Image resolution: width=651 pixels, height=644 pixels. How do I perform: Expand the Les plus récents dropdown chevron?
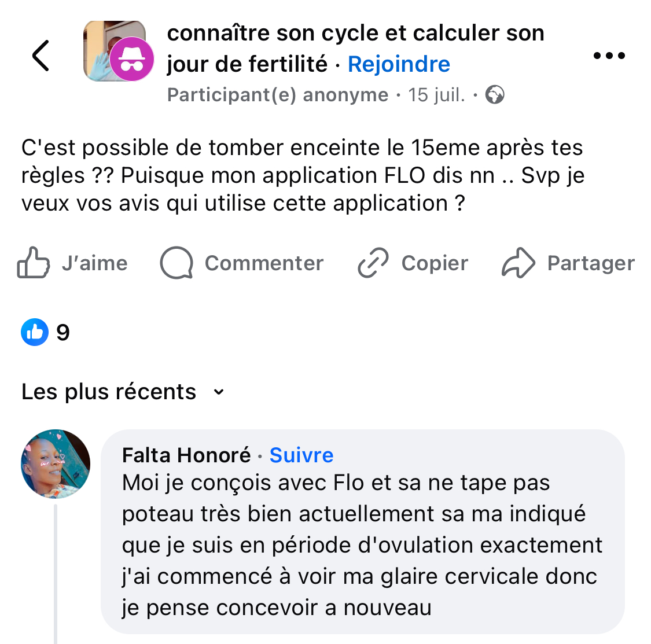[x=219, y=392]
